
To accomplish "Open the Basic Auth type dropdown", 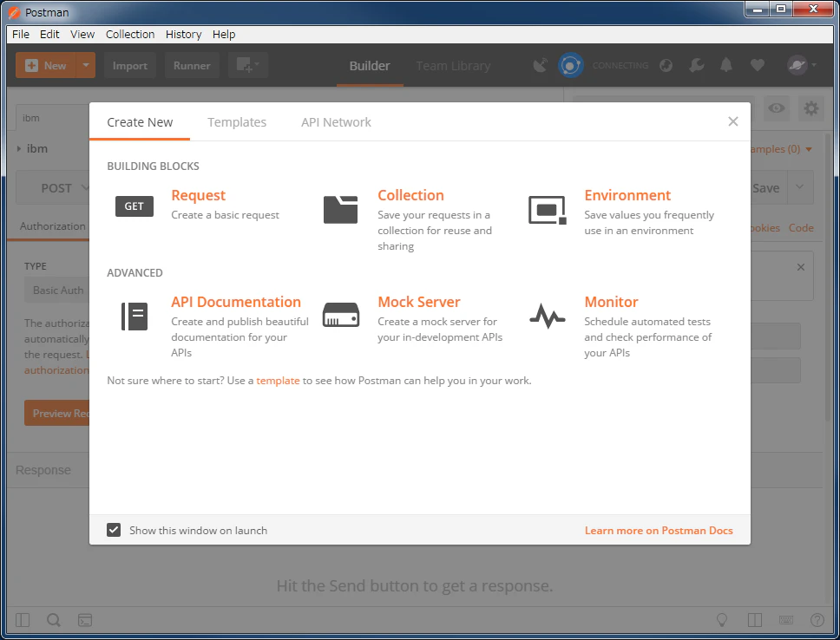I will point(58,291).
